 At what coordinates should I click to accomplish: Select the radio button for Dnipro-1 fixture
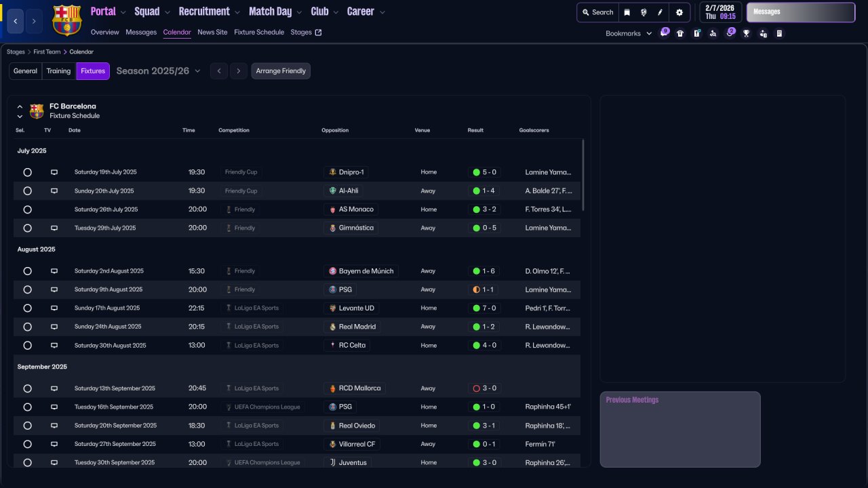point(28,172)
